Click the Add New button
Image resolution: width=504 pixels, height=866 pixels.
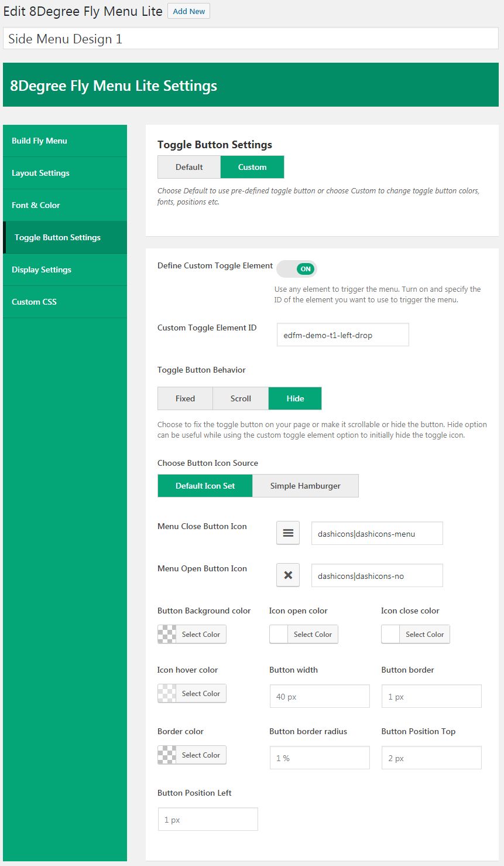click(188, 11)
